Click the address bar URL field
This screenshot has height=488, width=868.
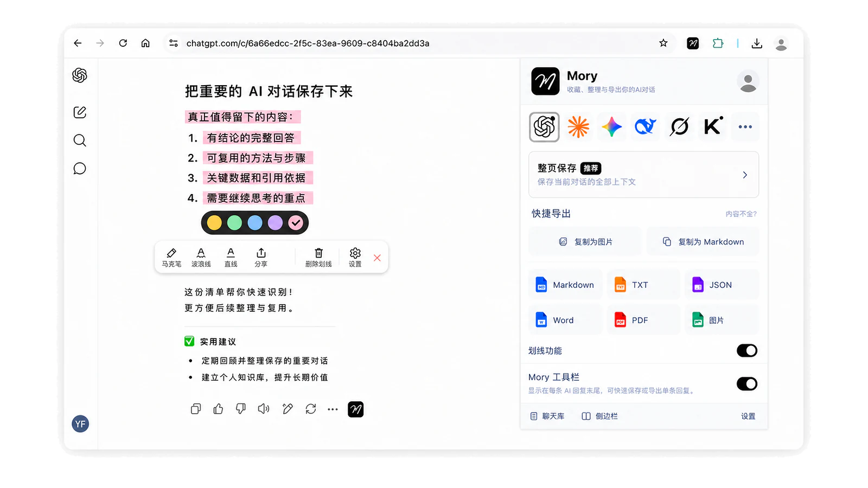(x=418, y=43)
